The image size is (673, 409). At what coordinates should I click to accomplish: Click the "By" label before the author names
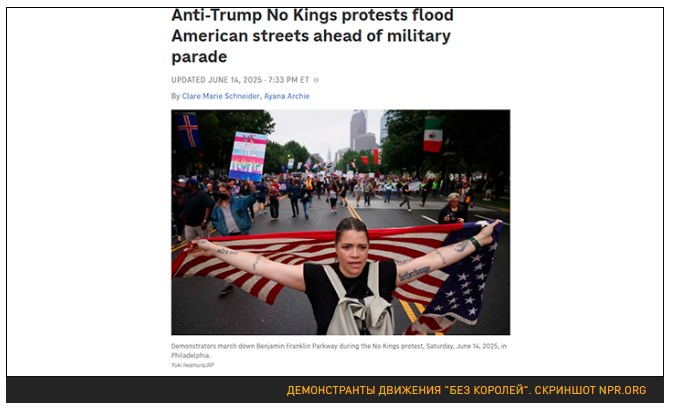tap(175, 96)
